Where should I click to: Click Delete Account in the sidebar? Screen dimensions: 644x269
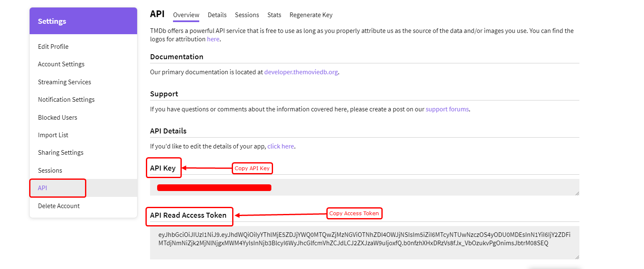[x=59, y=206]
